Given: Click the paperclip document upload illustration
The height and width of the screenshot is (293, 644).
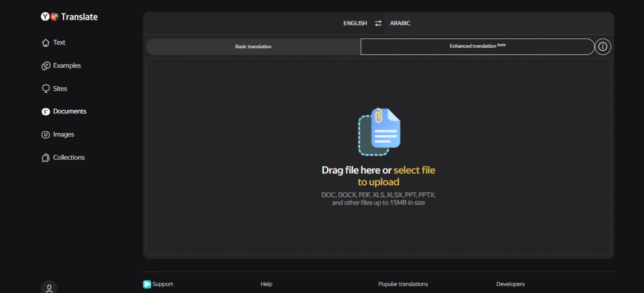Looking at the screenshot, I should coord(379,132).
